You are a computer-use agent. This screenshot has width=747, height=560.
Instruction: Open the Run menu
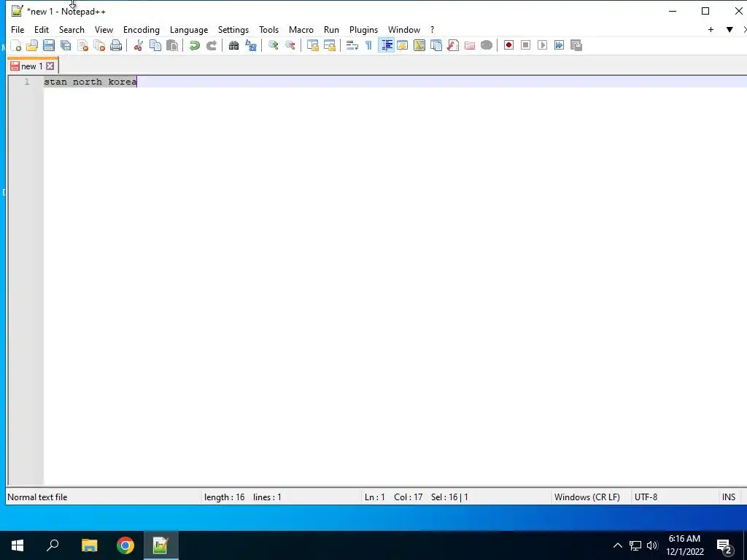pos(332,29)
